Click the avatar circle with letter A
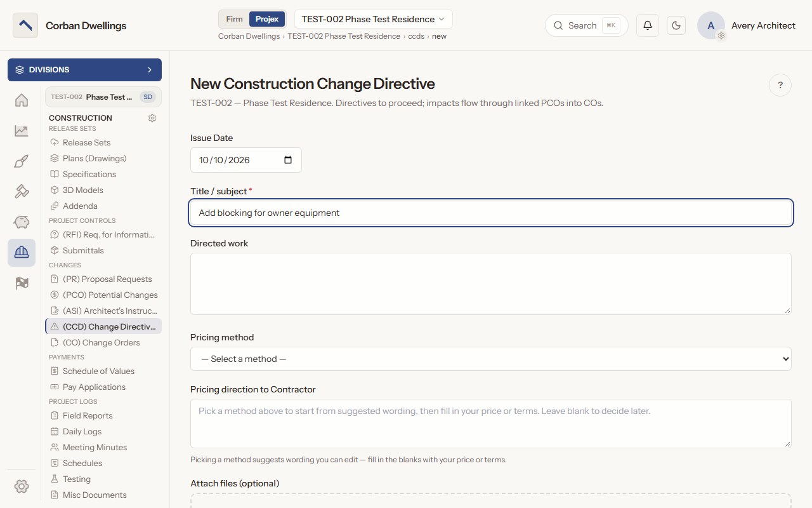 coord(711,25)
